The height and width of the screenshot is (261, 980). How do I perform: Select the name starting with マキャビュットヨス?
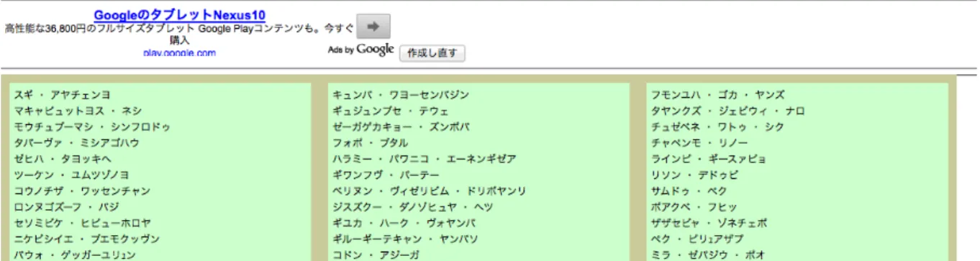click(x=78, y=111)
